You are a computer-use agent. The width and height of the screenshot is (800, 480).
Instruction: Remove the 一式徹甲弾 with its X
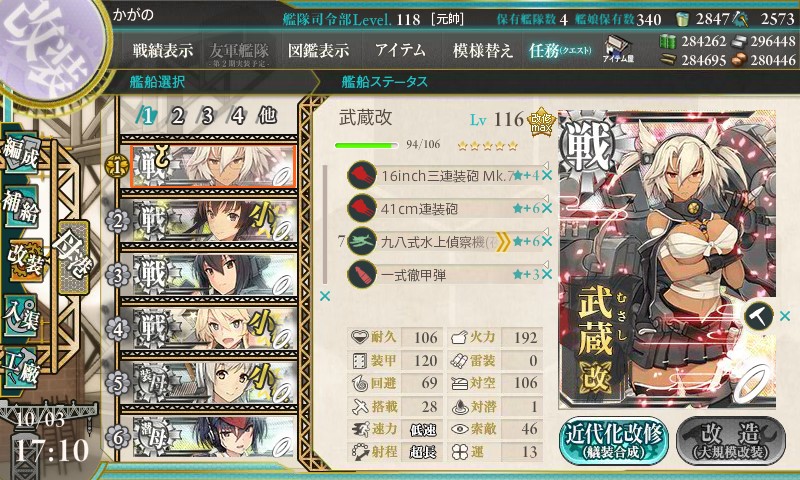[x=547, y=274]
